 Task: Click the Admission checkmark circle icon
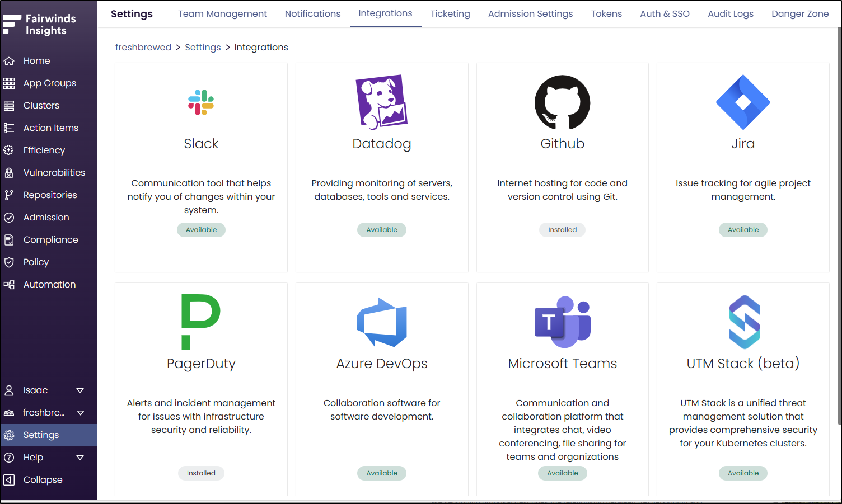(9, 218)
